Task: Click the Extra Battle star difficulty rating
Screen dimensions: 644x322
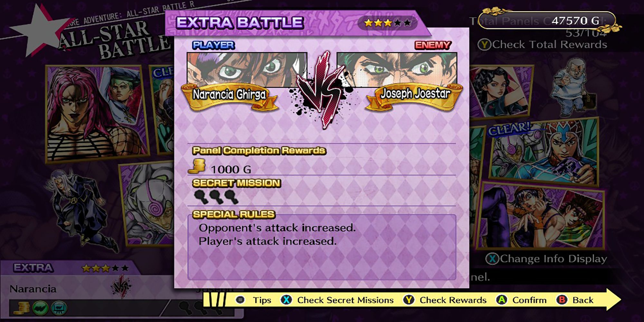Action: pyautogui.click(x=388, y=23)
